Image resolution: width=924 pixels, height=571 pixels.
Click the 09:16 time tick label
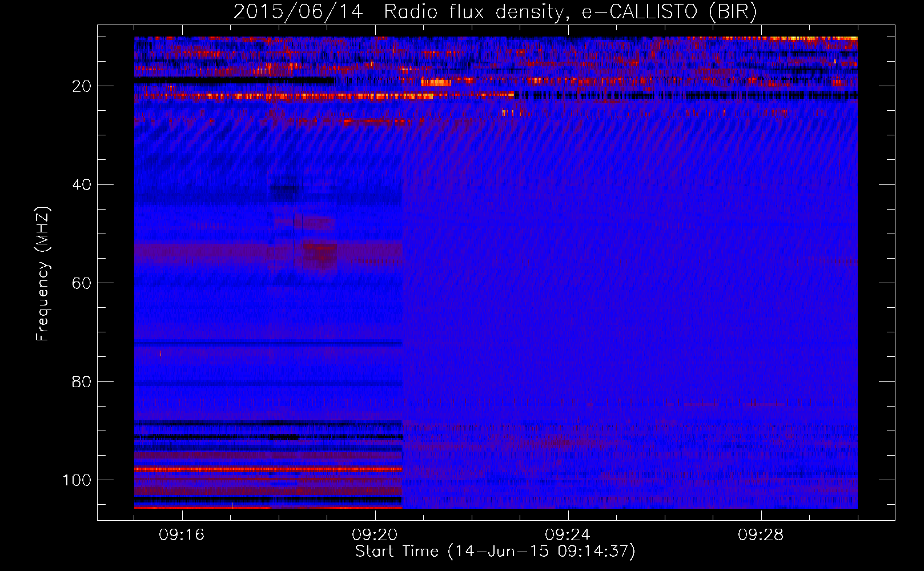(182, 535)
